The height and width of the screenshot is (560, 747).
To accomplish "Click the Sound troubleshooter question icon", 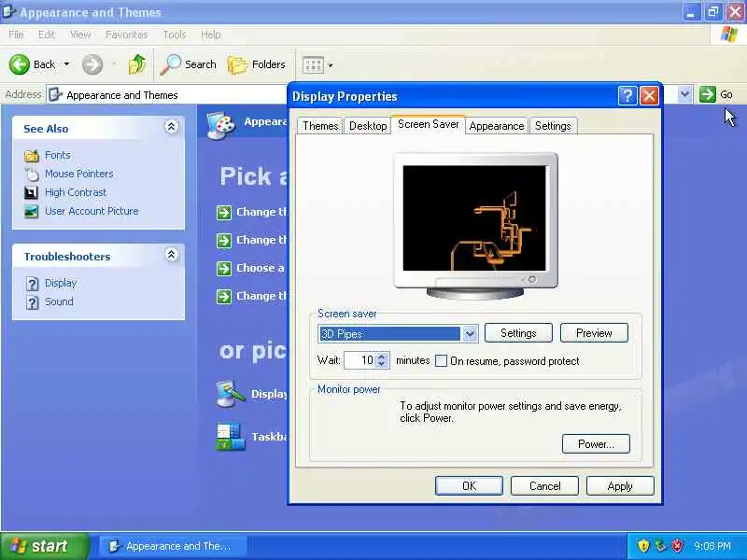I will pos(32,302).
